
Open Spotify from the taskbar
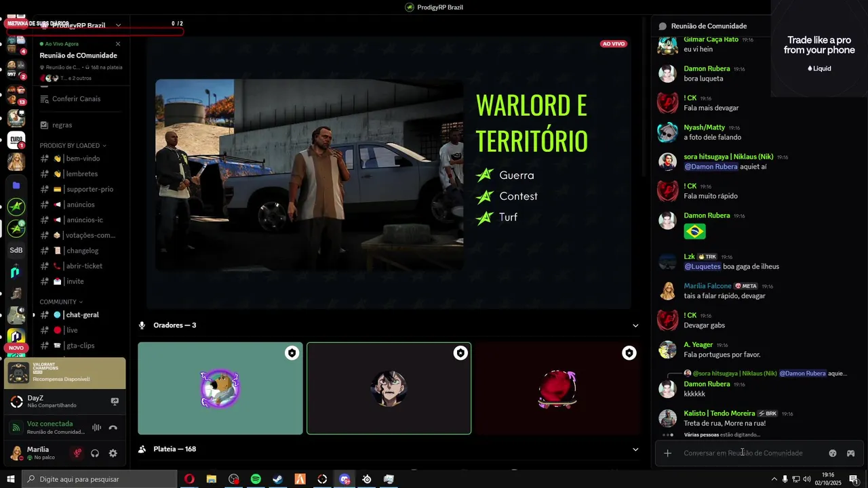256,479
